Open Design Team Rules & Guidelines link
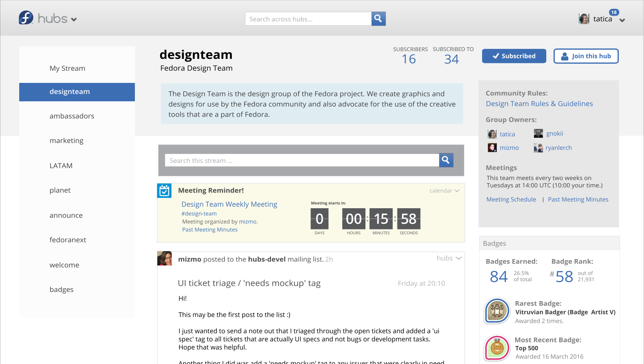 pyautogui.click(x=539, y=104)
